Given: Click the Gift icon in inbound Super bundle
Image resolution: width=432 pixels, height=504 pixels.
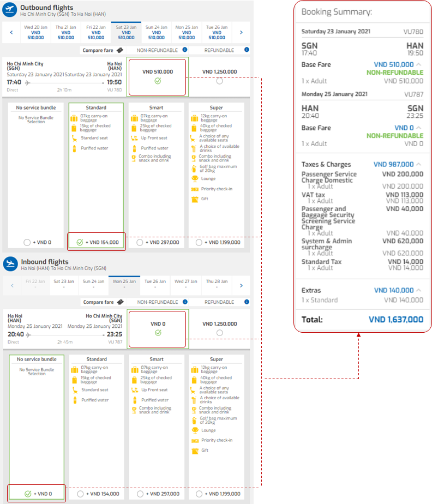Looking at the screenshot, I should (195, 451).
